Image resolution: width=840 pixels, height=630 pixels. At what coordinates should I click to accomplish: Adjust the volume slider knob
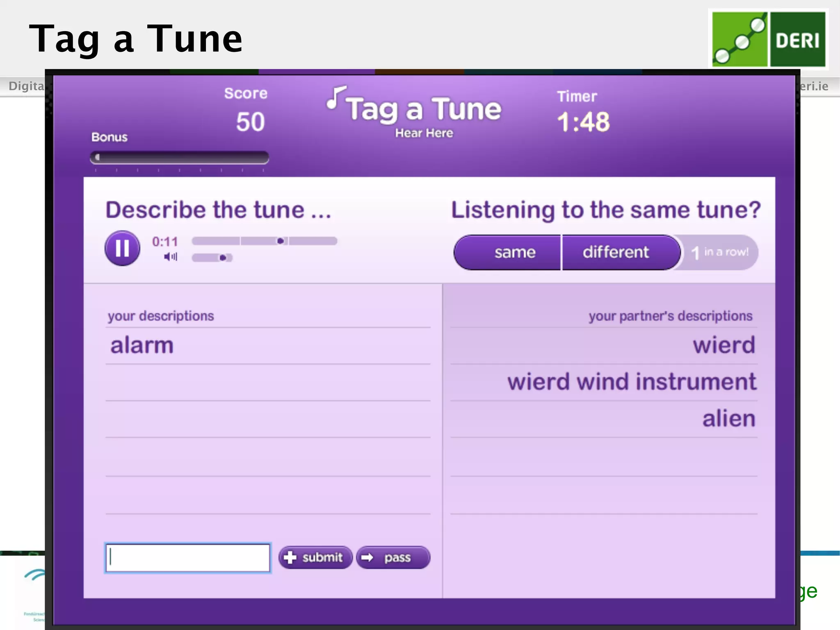[x=223, y=258]
